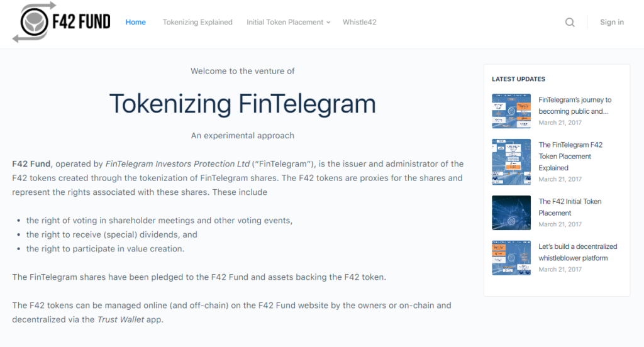Open the search magnifier icon

tap(570, 23)
